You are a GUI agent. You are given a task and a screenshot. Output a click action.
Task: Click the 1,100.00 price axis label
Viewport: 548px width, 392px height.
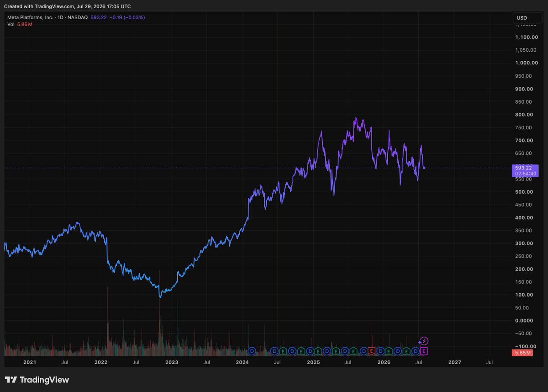[x=527, y=37]
